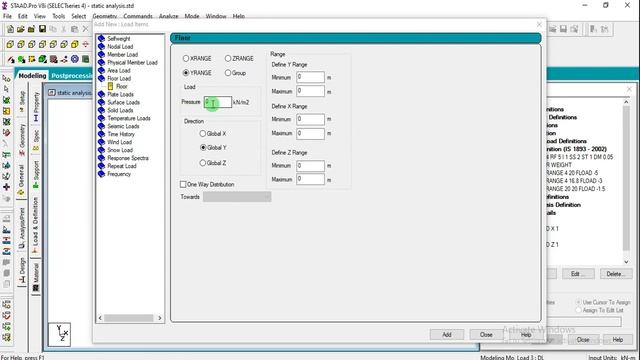Screen dimensions: 640x360
Task: Select Assign To Edit List option
Action: pyautogui.click(x=578, y=310)
